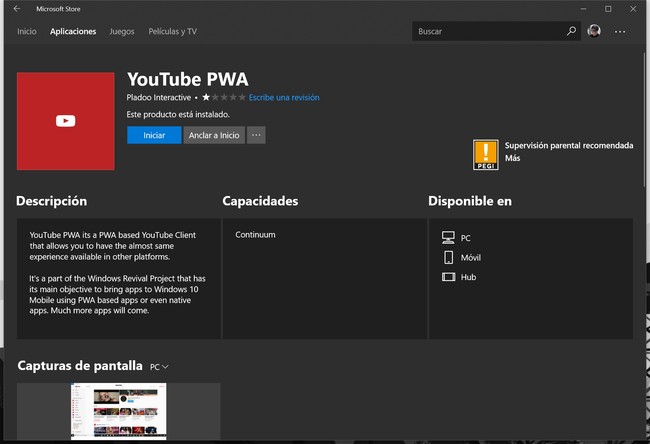
Task: Click the red YouTube PWA app logo
Action: coord(65,121)
